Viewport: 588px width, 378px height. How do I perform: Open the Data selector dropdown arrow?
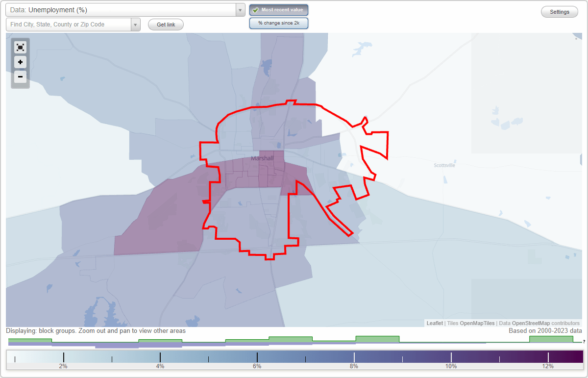point(240,10)
